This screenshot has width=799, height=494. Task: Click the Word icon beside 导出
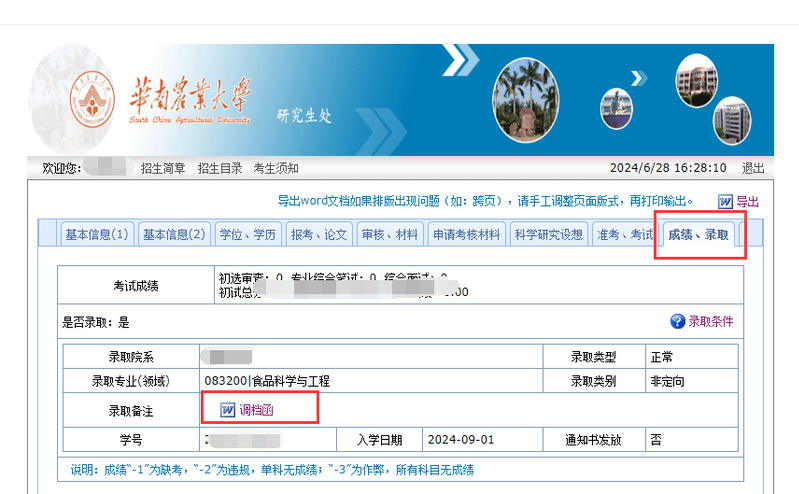(725, 201)
